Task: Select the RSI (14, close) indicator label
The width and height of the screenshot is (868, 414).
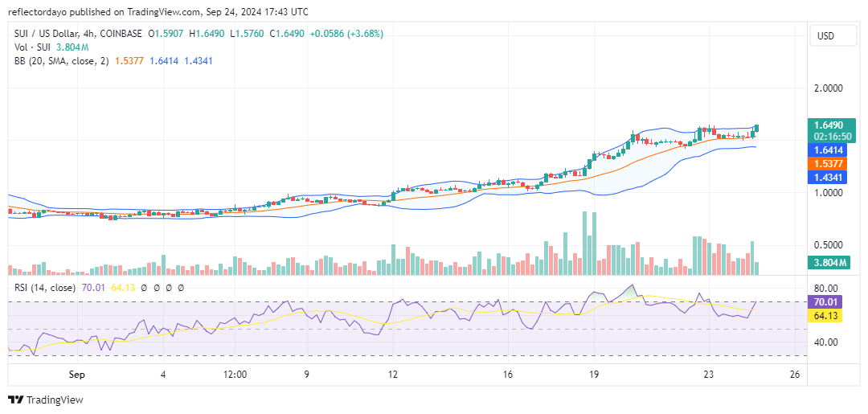Action: coord(45,288)
